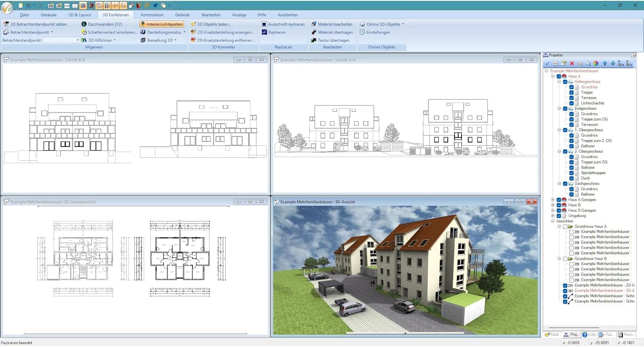644x347 pixels.
Task: Click the pin icon of Projekte panel
Action: coord(634,55)
